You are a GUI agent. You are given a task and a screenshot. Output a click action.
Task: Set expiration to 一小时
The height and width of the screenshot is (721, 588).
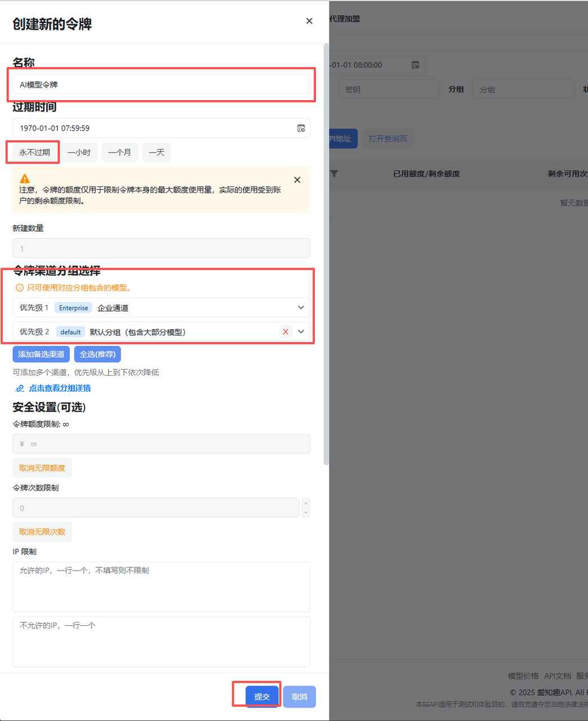(x=79, y=153)
